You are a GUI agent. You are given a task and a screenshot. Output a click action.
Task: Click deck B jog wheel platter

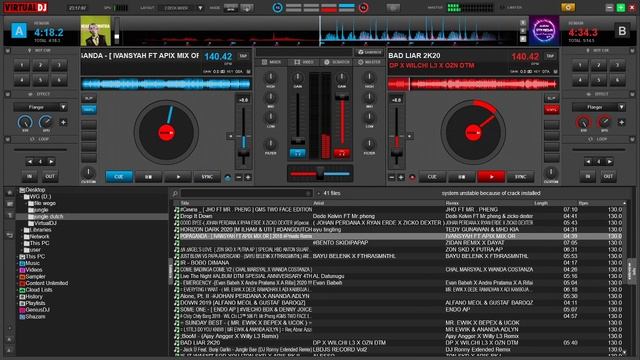coord(473,133)
